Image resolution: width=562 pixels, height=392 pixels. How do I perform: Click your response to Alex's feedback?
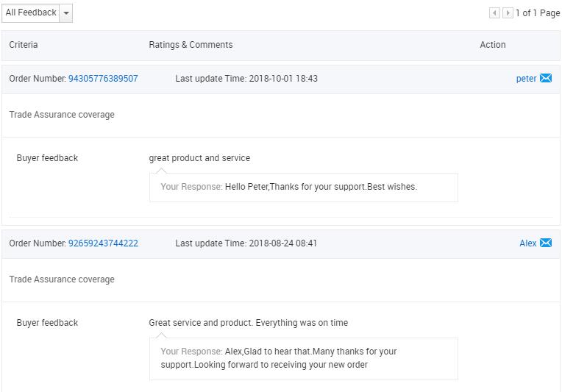(303, 358)
